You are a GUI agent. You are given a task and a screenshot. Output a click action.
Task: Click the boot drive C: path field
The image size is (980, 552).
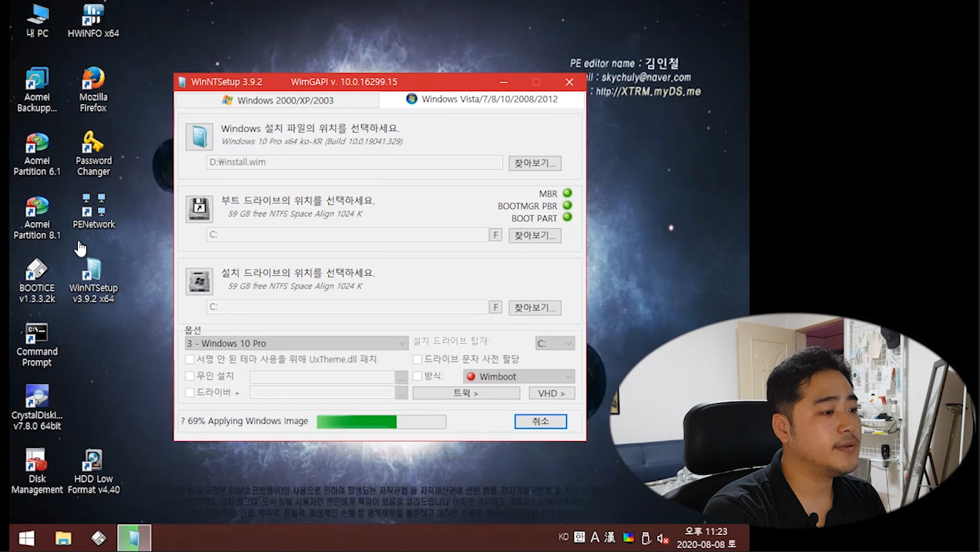pos(347,234)
